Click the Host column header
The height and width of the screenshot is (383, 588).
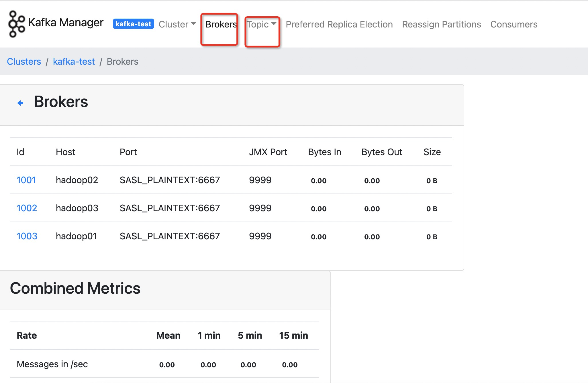[65, 152]
